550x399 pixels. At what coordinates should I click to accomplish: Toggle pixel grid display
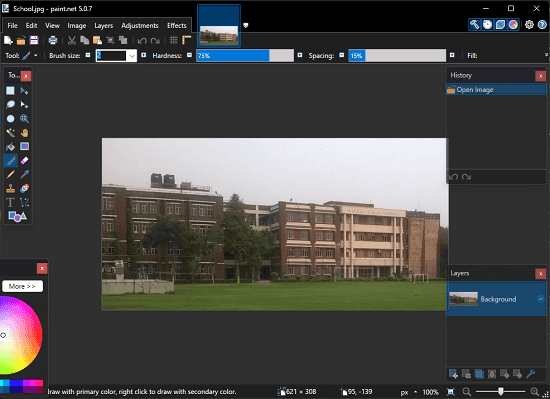(174, 40)
